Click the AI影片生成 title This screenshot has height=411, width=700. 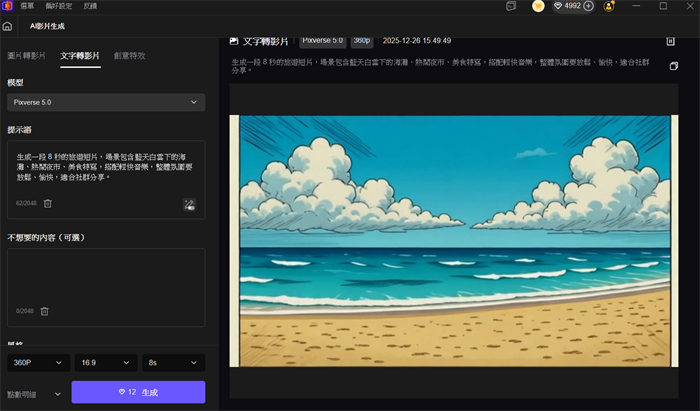(47, 26)
